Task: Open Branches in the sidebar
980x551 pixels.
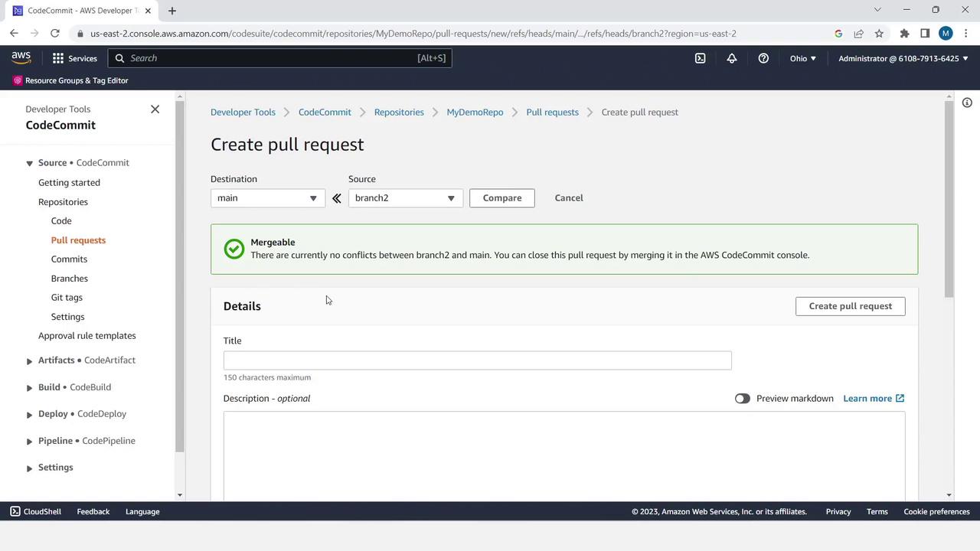Action: click(x=70, y=279)
